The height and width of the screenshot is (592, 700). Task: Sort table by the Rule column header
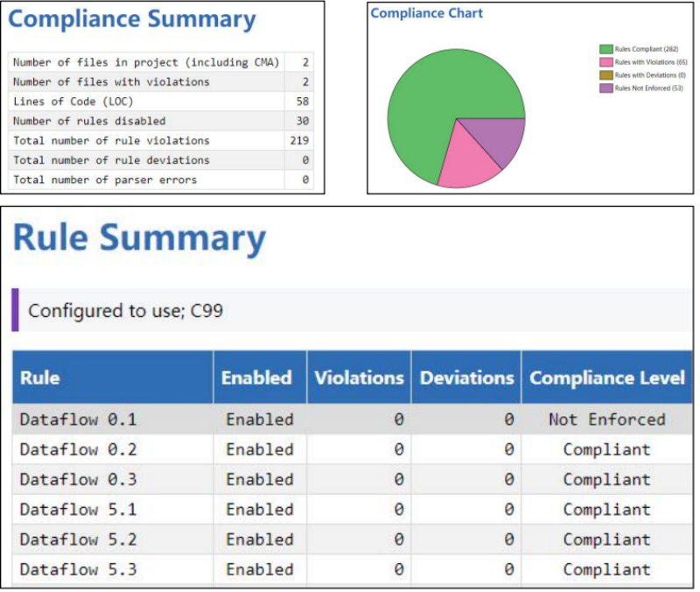pyautogui.click(x=40, y=378)
